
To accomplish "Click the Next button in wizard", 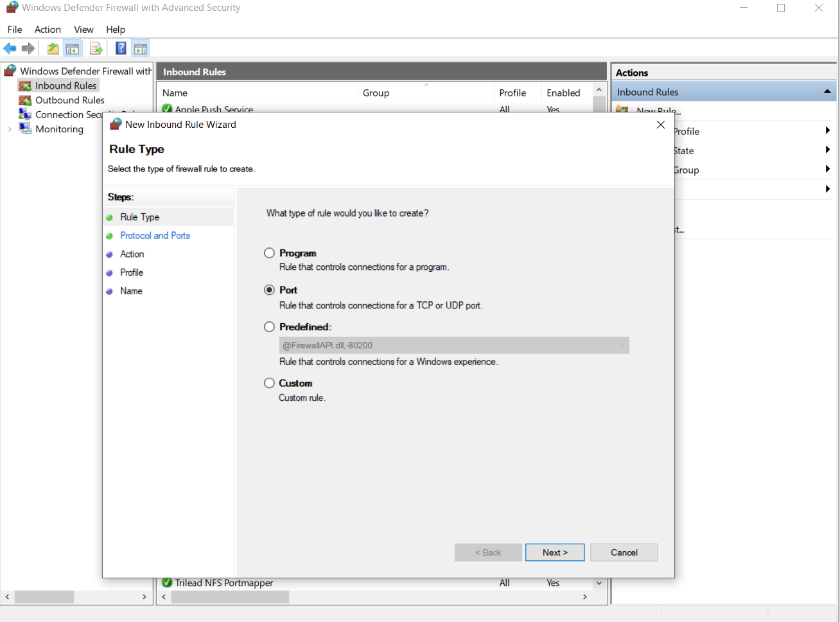I will click(x=554, y=553).
